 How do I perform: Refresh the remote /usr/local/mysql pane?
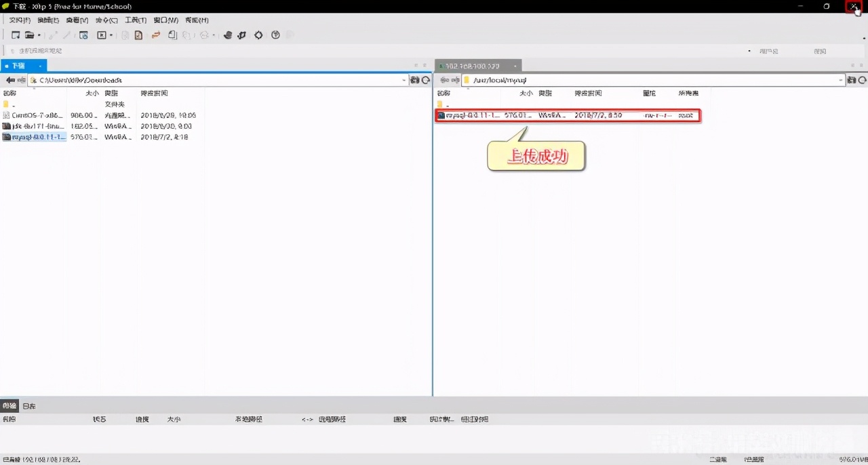(x=863, y=80)
